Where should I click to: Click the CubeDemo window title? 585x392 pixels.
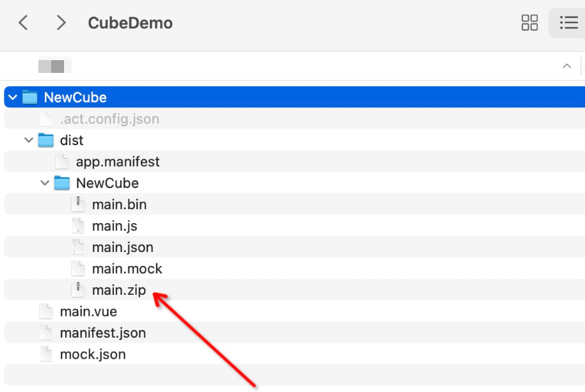130,23
